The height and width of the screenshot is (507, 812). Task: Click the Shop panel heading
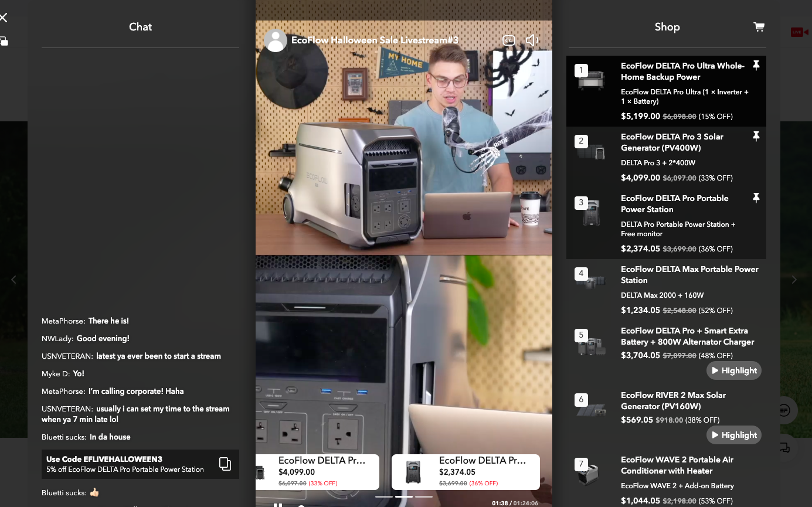coord(667,27)
